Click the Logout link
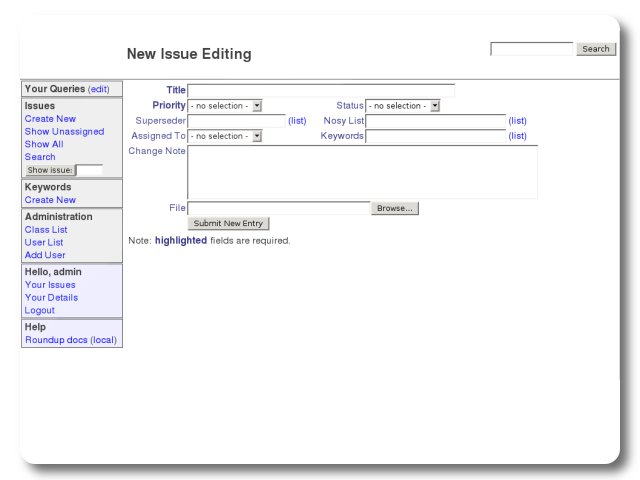Image resolution: width=640 pixels, height=480 pixels. coord(40,310)
